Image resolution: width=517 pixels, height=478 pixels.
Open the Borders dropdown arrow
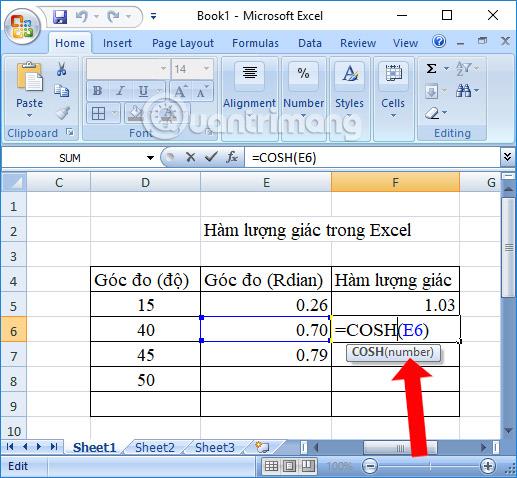point(115,113)
